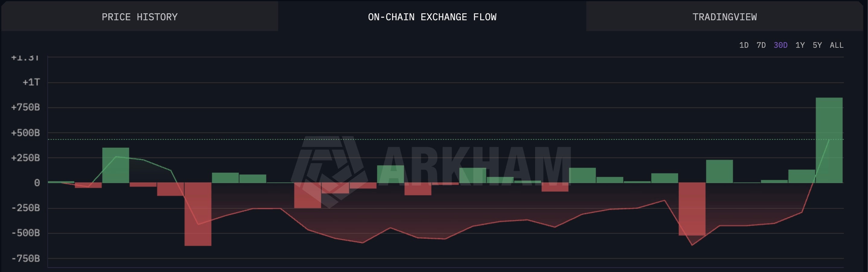This screenshot has height=272, width=868.
Task: Click the largest red outflow bar
Action: point(198,214)
